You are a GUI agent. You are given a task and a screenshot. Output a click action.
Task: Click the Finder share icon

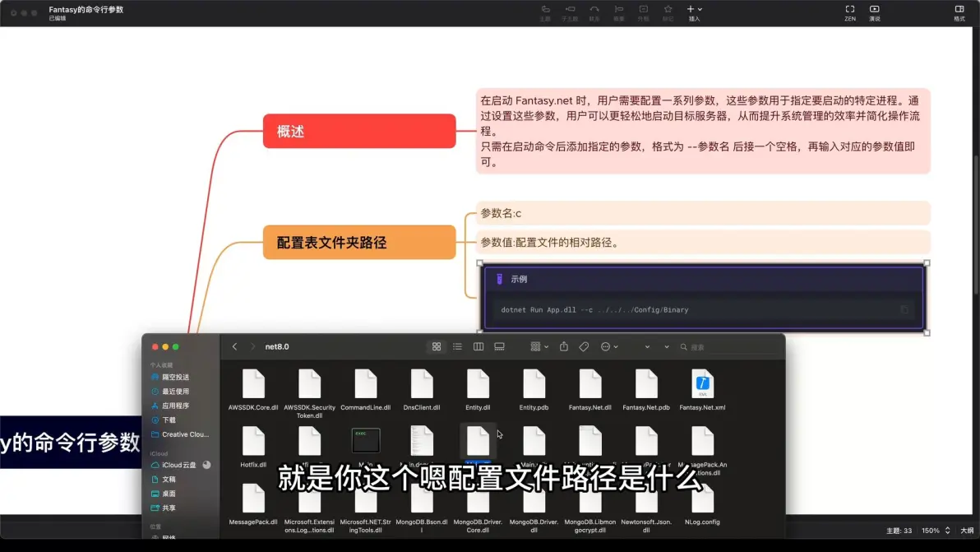click(564, 346)
